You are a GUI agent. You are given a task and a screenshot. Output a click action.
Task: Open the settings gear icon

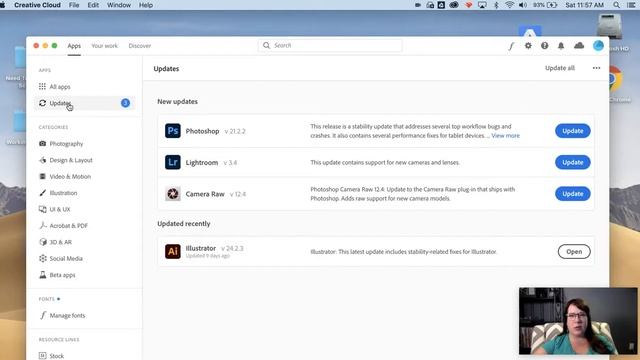tap(528, 46)
